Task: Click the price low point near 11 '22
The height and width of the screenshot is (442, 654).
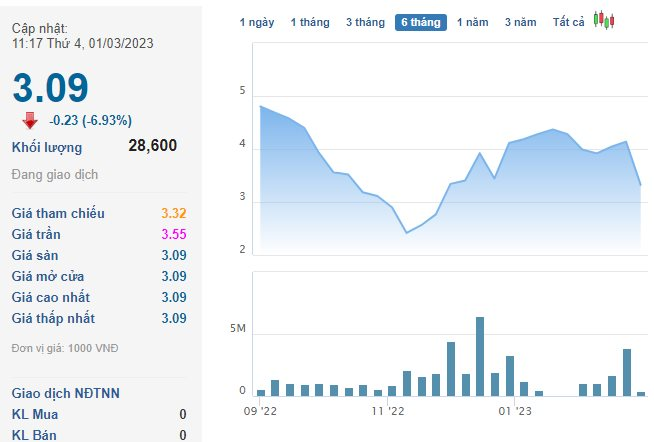Action: (x=407, y=233)
